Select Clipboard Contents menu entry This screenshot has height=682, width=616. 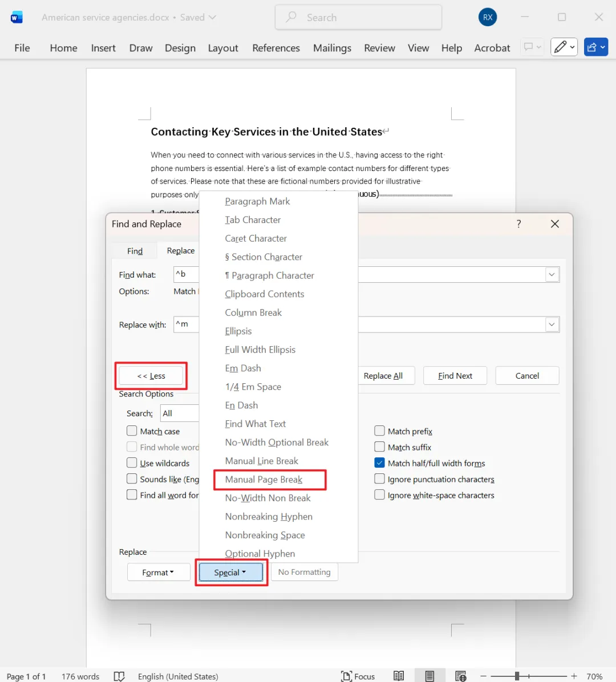click(265, 294)
